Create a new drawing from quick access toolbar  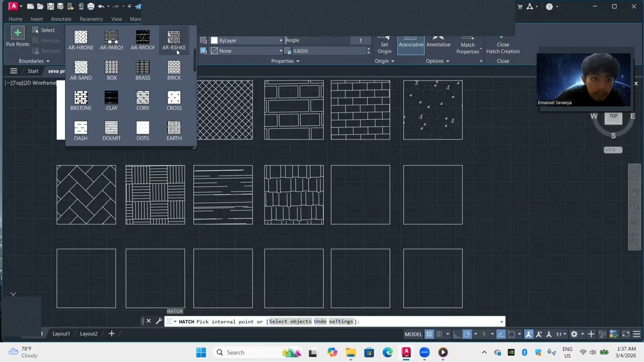click(30, 7)
